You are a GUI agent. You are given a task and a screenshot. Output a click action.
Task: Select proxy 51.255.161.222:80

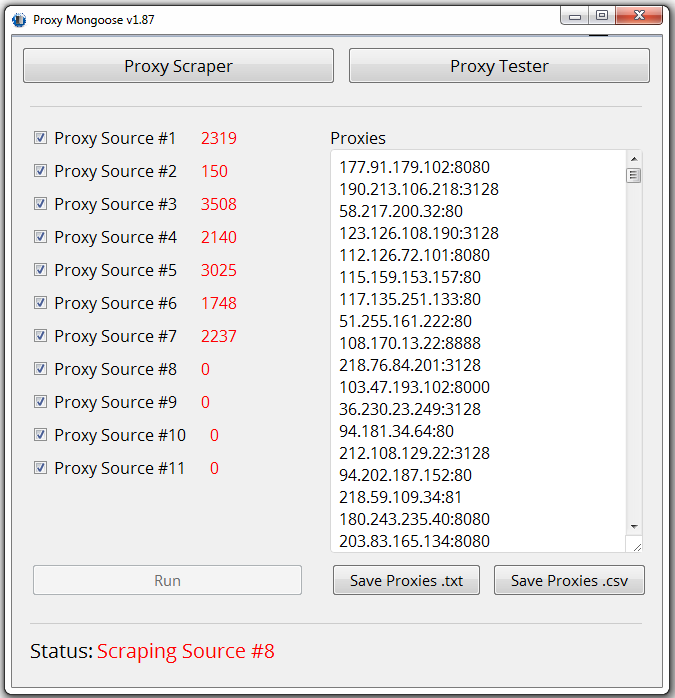click(x=405, y=321)
